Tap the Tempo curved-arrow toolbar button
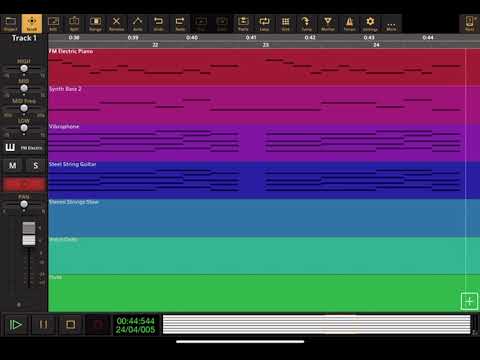 point(306,23)
